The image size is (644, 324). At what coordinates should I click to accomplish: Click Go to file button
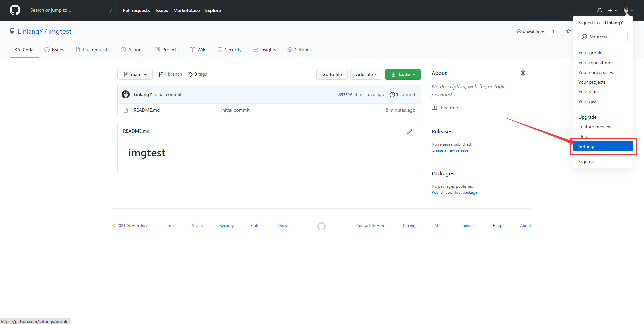pyautogui.click(x=332, y=74)
